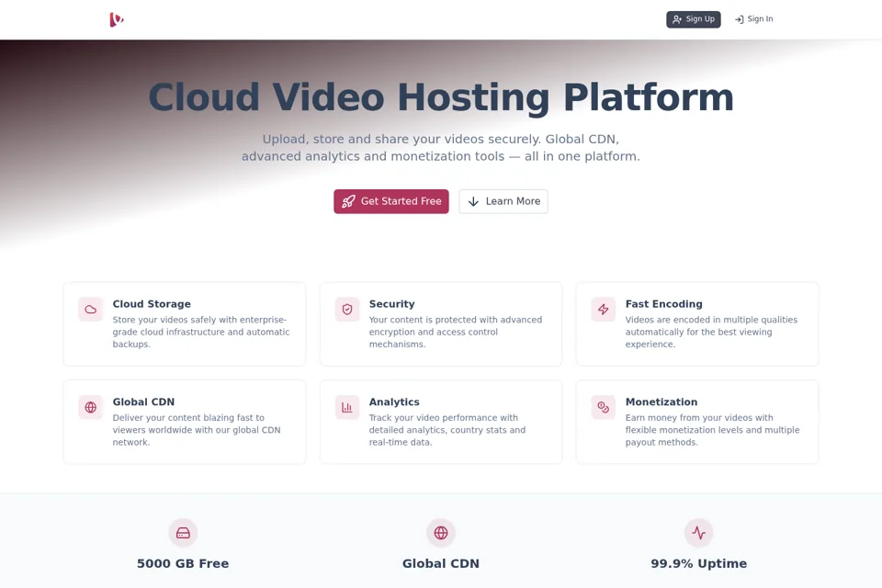
Task: Click the description 'Deliver your content blazing fast'
Action: click(x=197, y=430)
